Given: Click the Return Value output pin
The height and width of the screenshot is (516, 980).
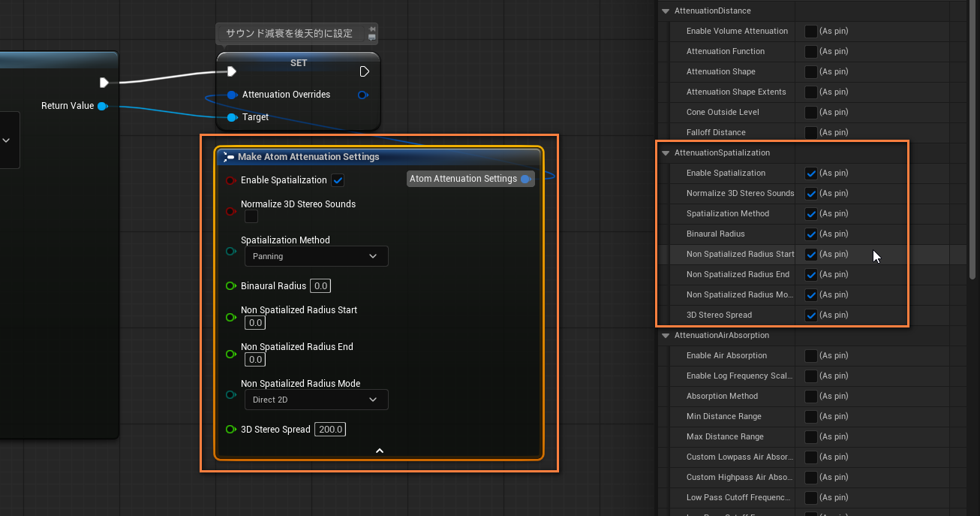Looking at the screenshot, I should point(103,106).
